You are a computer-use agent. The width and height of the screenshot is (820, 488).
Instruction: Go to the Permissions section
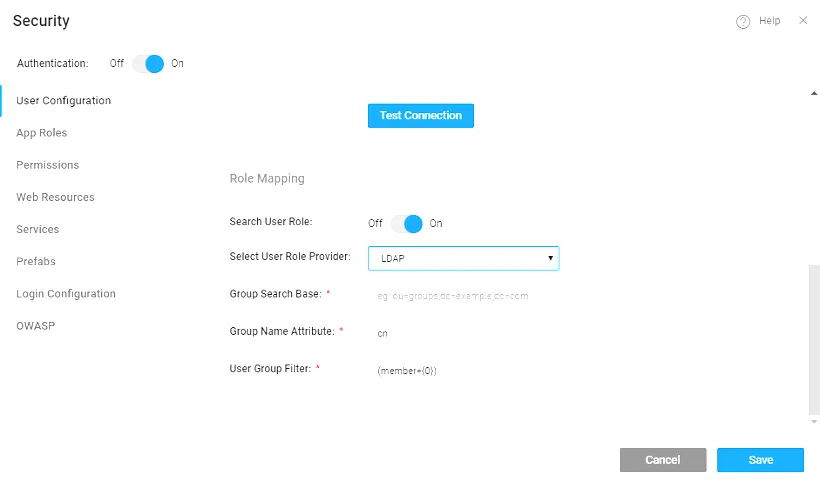(x=47, y=165)
